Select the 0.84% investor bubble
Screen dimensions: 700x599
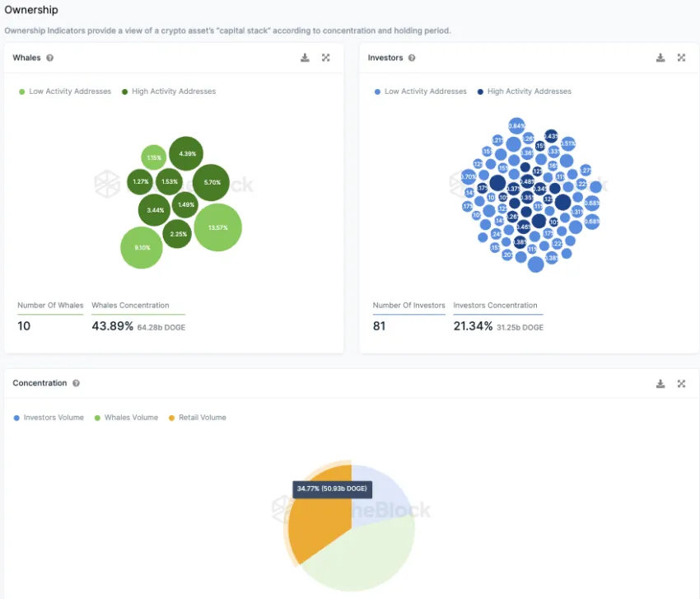tap(516, 126)
